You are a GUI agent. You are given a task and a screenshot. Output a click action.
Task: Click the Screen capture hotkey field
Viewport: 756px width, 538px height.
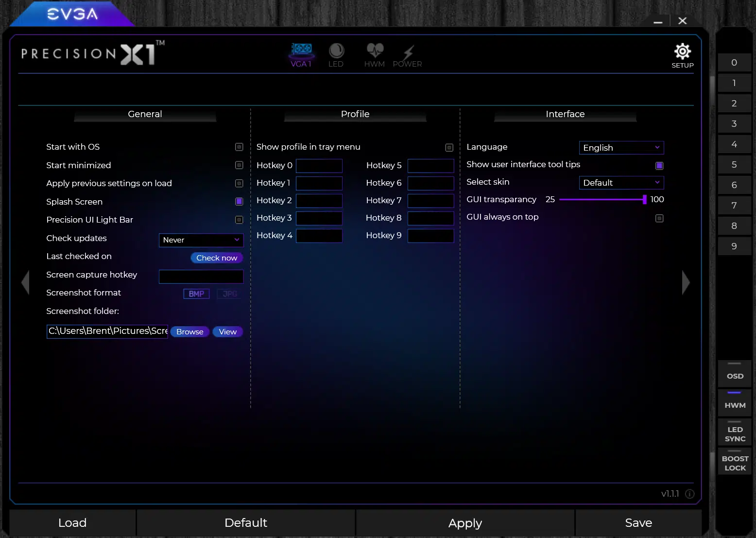point(201,277)
